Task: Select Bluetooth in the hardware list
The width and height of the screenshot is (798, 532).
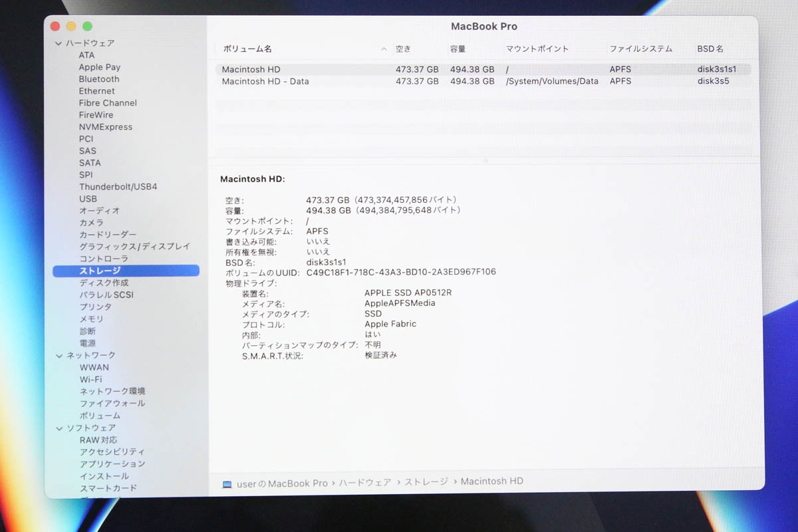Action: 99,79
